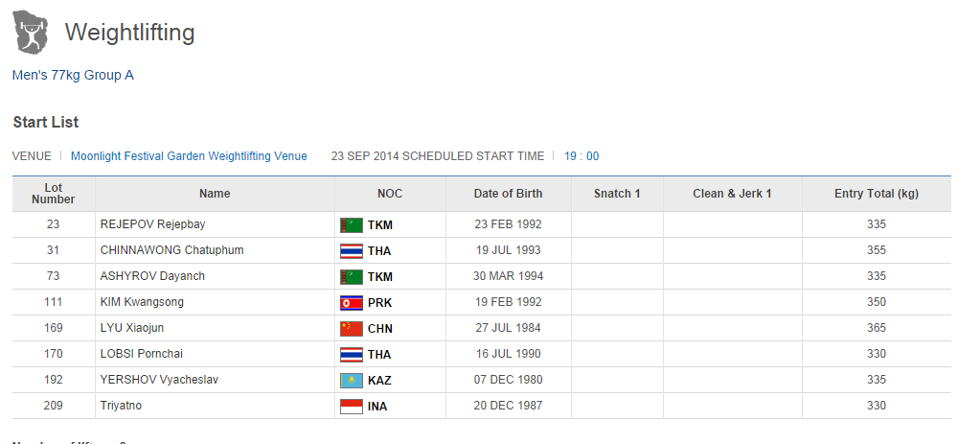This screenshot has width=980, height=444.
Task: Click Turkmenistan flag beside REJEPOV Rejepbay
Action: [352, 225]
